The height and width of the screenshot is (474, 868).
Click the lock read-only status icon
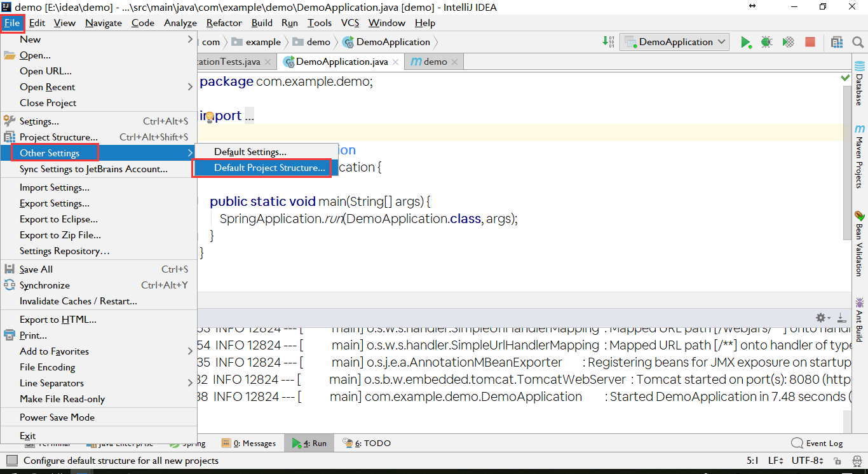(838, 461)
